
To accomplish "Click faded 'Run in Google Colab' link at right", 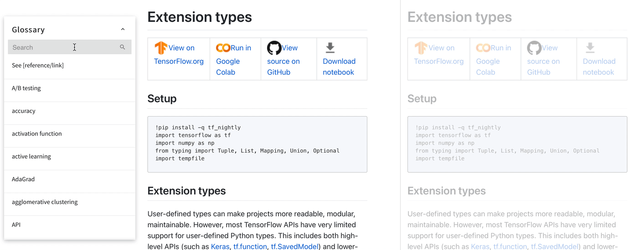I will [493, 60].
